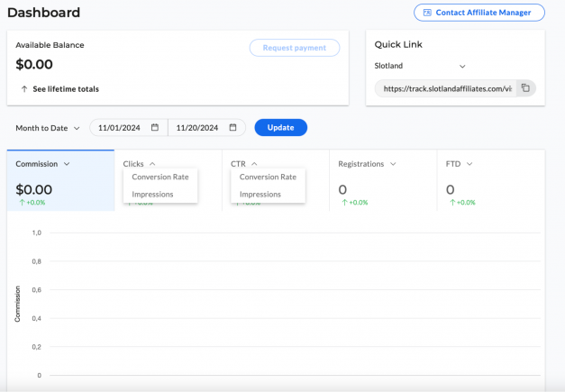Open the start date calendar picker
This screenshot has height=392, width=565.
[155, 128]
